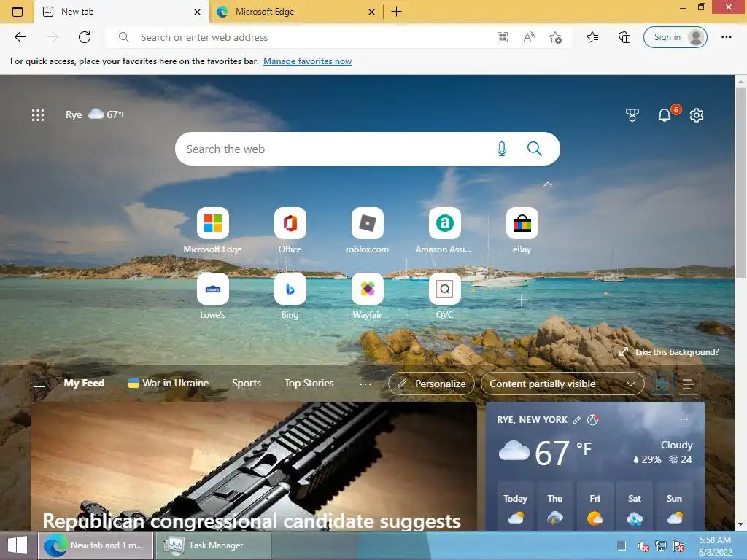Screen dimensions: 747x560
Task: Open the Action Center flag tray icon
Action: point(678,546)
